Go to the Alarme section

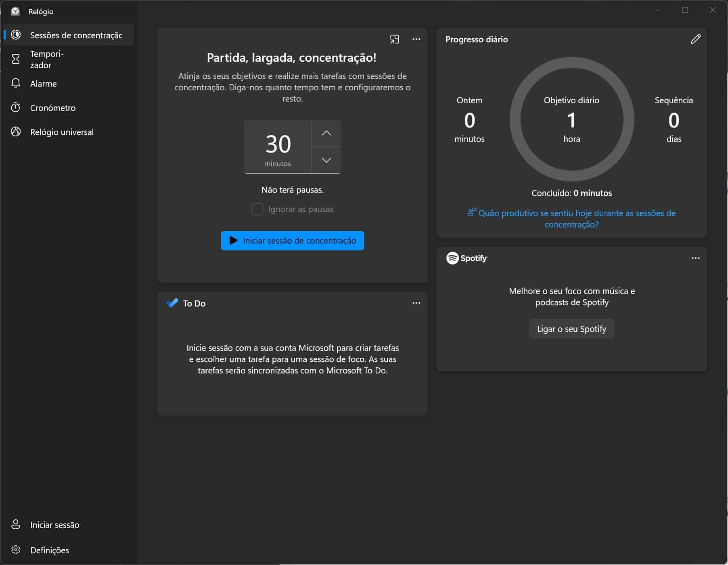pyautogui.click(x=43, y=83)
